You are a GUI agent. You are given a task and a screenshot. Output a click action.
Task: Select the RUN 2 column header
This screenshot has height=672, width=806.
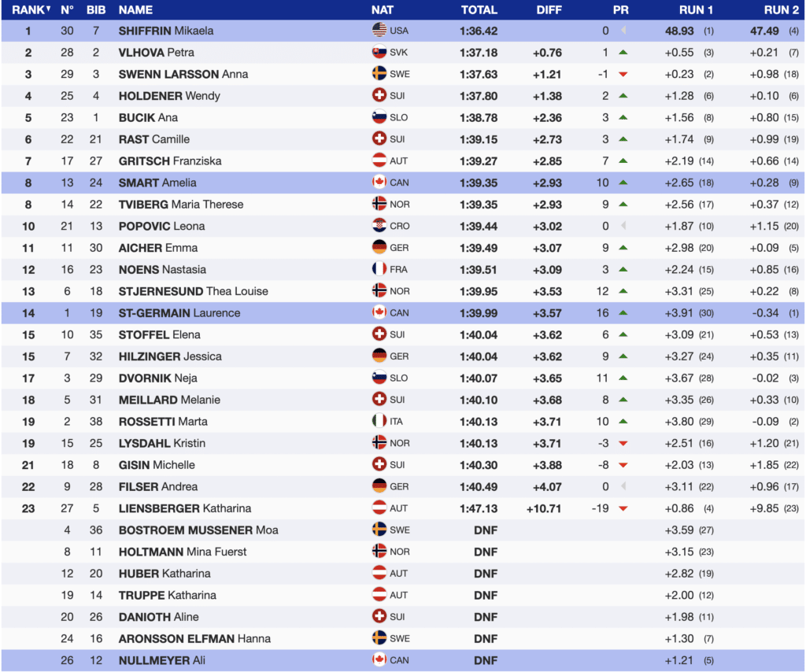[781, 10]
